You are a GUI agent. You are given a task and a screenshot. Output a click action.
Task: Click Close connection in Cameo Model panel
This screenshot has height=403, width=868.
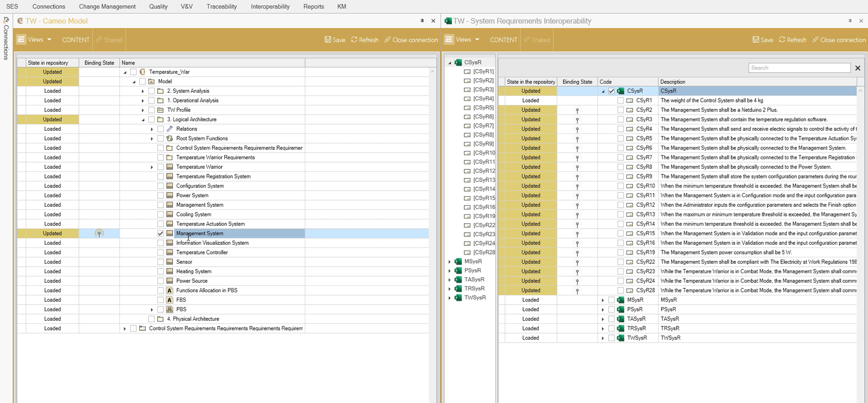[411, 40]
